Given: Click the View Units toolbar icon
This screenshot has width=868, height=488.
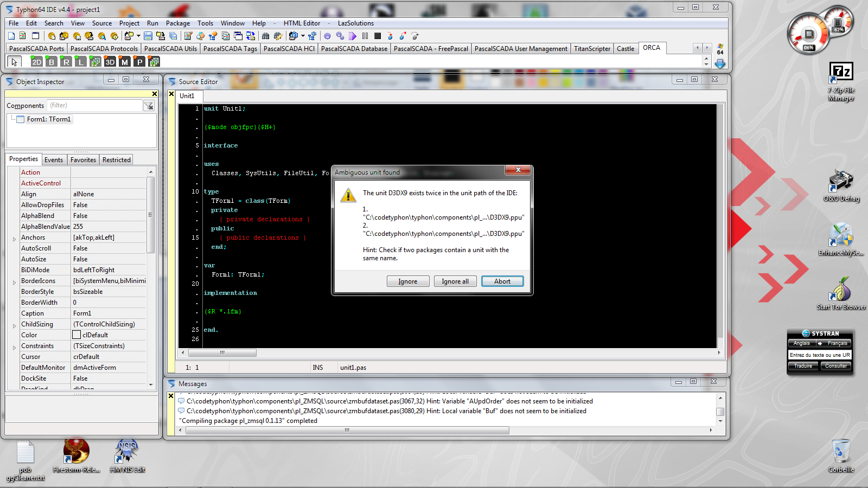Looking at the screenshot, I should (x=226, y=36).
